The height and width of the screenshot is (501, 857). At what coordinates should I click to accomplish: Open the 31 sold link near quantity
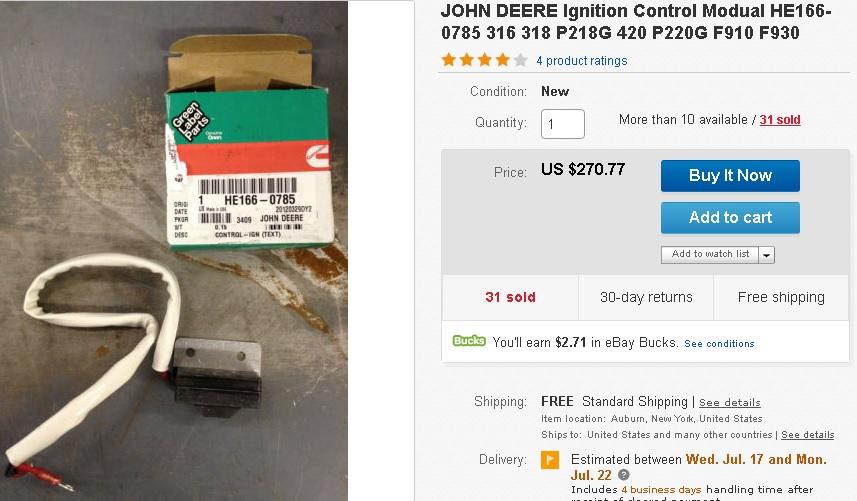[780, 120]
